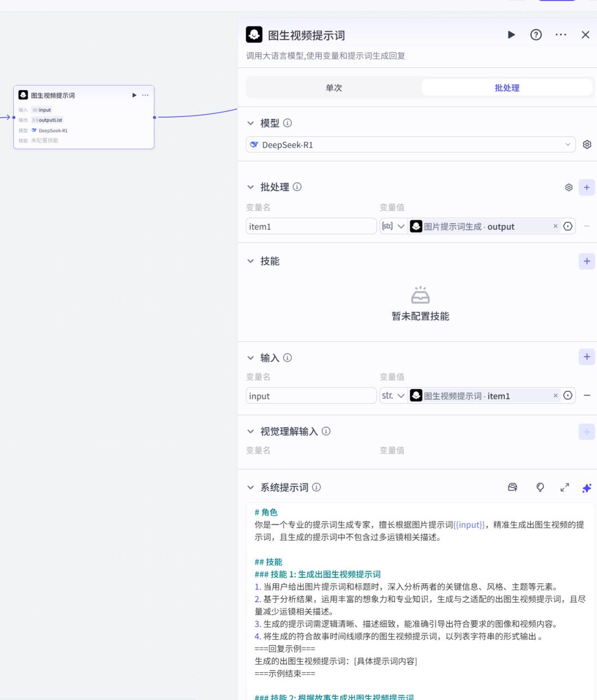597x700 pixels.
Task: Open model settings gear next to DeepSeek-R1
Action: (586, 145)
